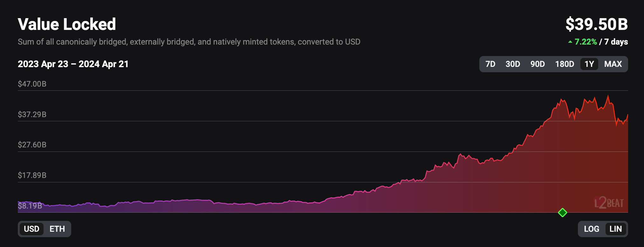Switch chart to LOG scale
Screen dimensions: 644x247
tap(592, 229)
